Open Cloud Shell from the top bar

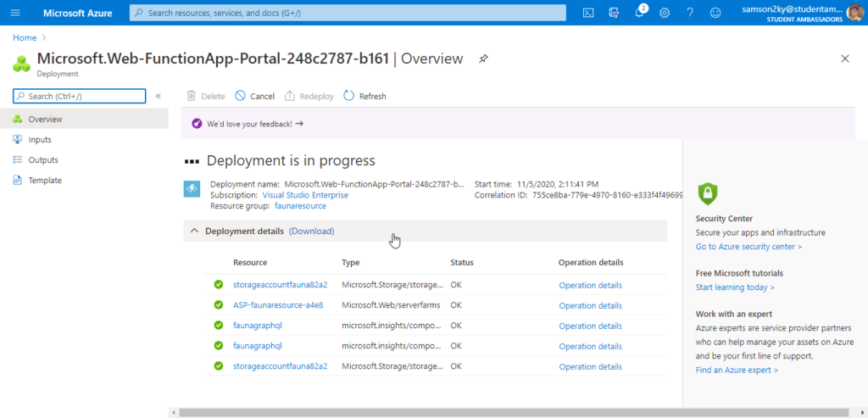click(588, 13)
